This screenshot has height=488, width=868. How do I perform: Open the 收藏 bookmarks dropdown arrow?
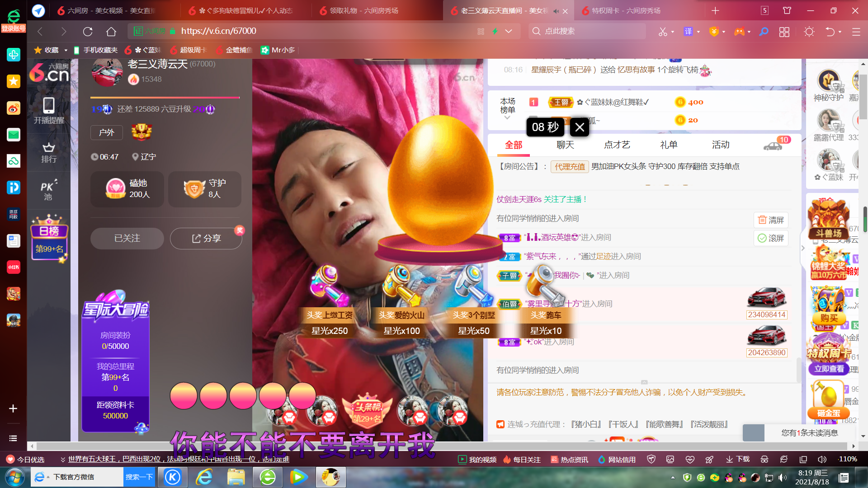66,50
